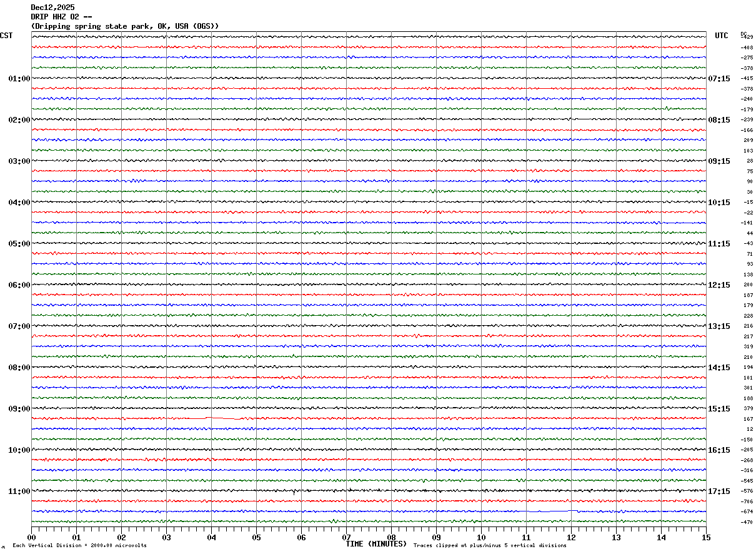The image size is (756, 554).
Task: Click the CST timezone label
Action: coord(6,36)
